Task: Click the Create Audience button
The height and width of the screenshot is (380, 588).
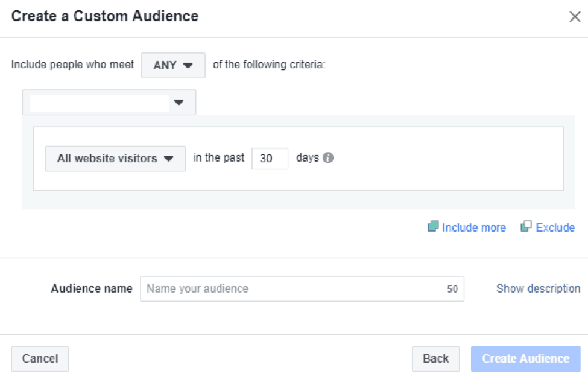Action: [525, 358]
